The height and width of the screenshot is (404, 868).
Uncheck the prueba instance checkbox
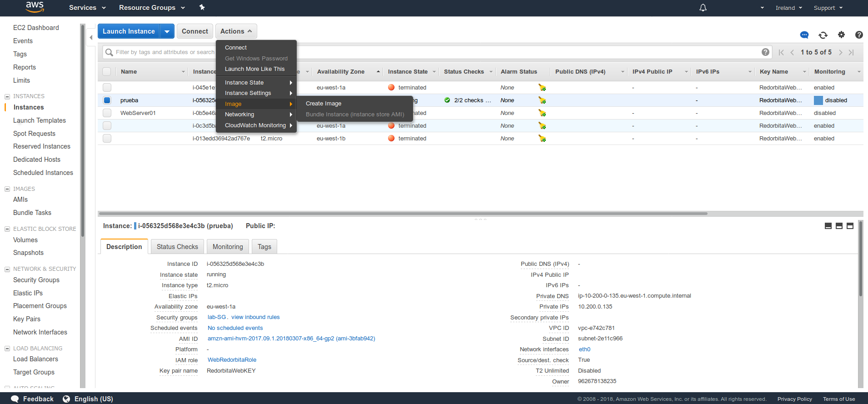(x=107, y=100)
